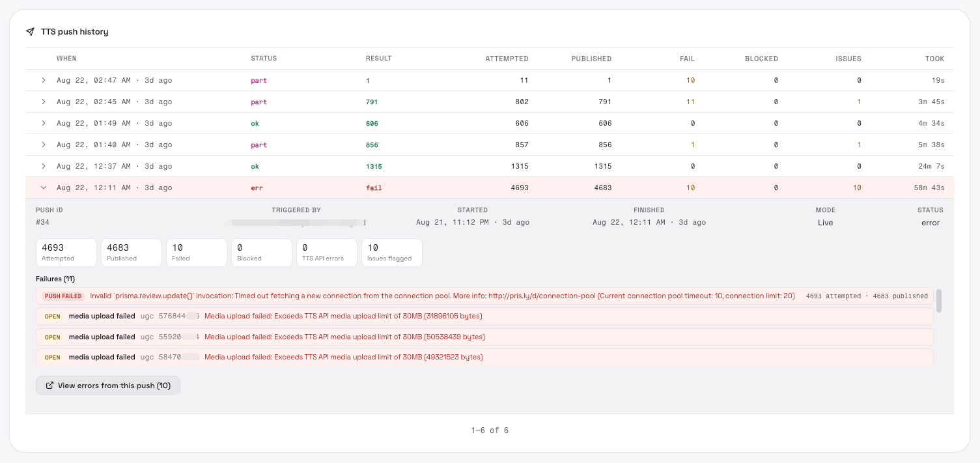
Task: Click the 49321523 bytes media upload failure row
Action: point(484,358)
